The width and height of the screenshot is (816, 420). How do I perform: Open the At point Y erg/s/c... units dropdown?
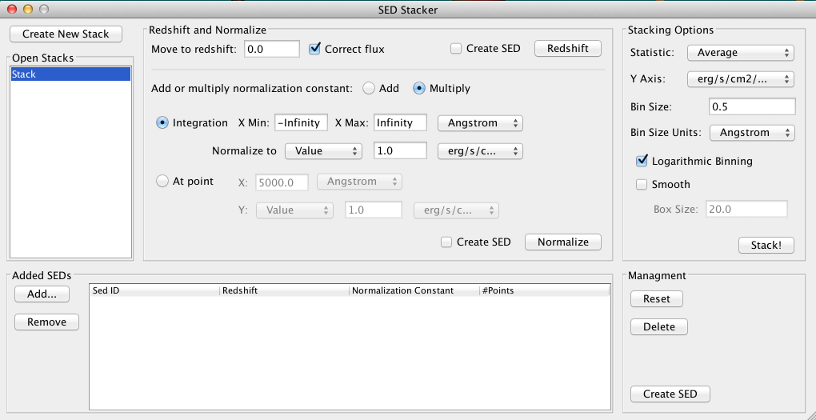tap(456, 210)
